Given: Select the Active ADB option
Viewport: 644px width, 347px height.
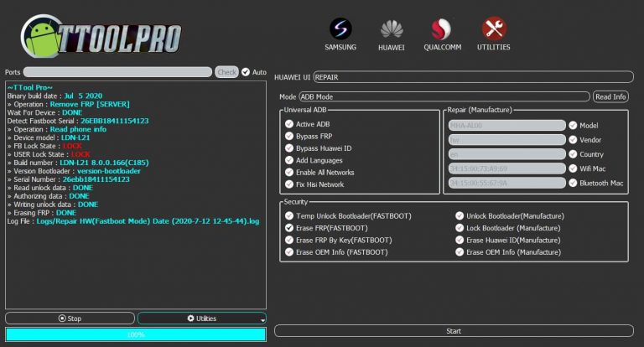Looking at the screenshot, I should [x=308, y=124].
